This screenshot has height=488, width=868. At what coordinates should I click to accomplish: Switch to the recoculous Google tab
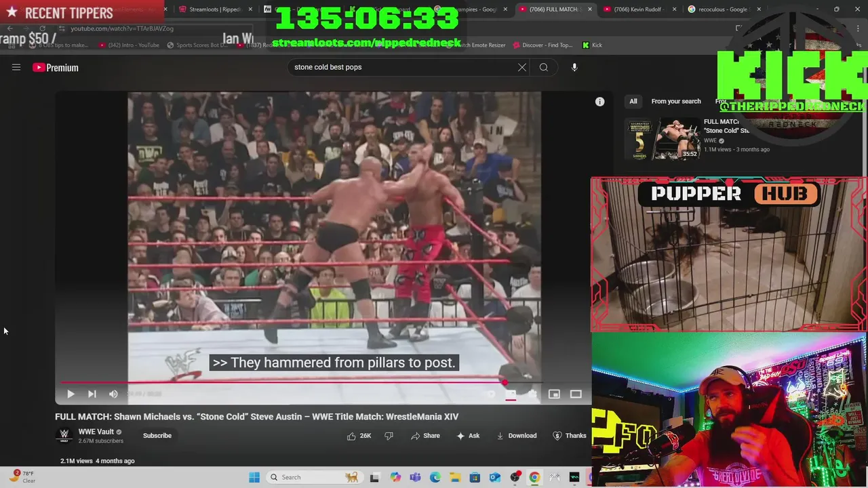[x=724, y=9]
